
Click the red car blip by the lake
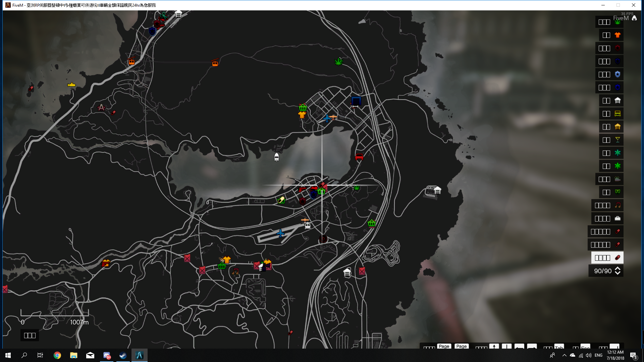tap(359, 157)
